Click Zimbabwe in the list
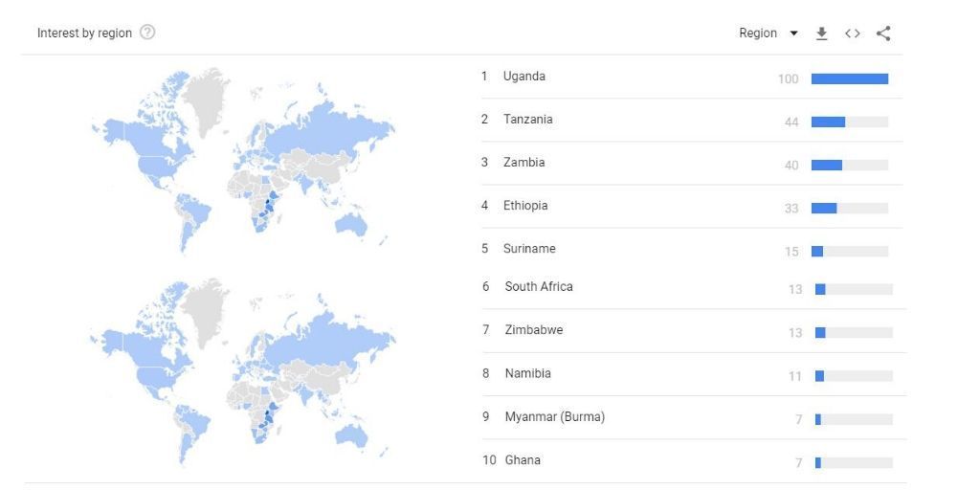This screenshot has width=980, height=490. click(x=533, y=330)
